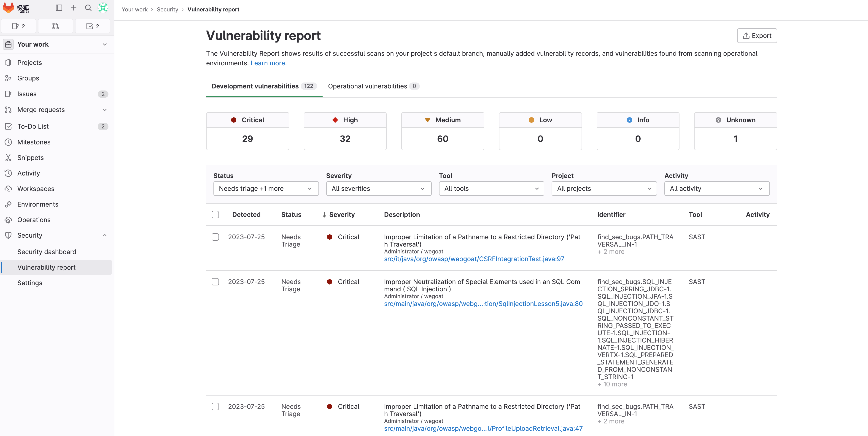The width and height of the screenshot is (868, 436).
Task: Open Security dashboard in sidebar
Action: (47, 252)
